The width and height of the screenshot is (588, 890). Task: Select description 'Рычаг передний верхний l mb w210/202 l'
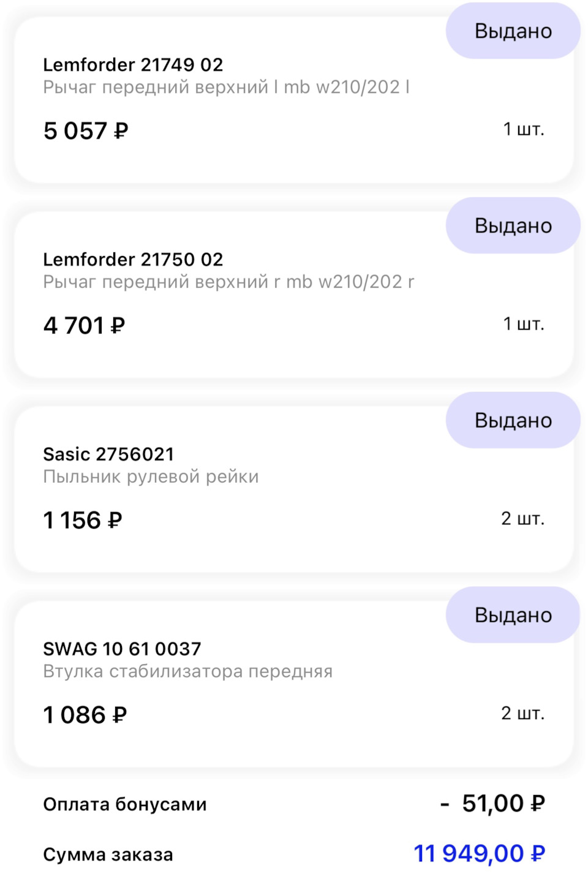(x=226, y=88)
